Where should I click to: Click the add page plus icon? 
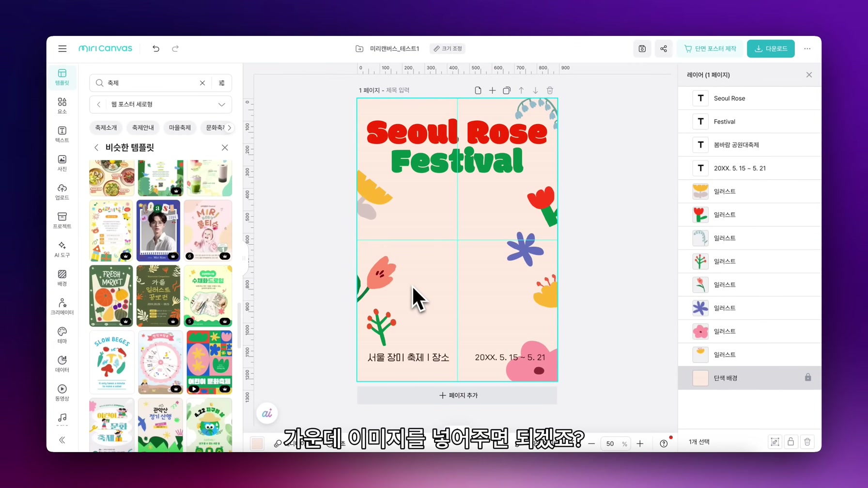point(492,90)
